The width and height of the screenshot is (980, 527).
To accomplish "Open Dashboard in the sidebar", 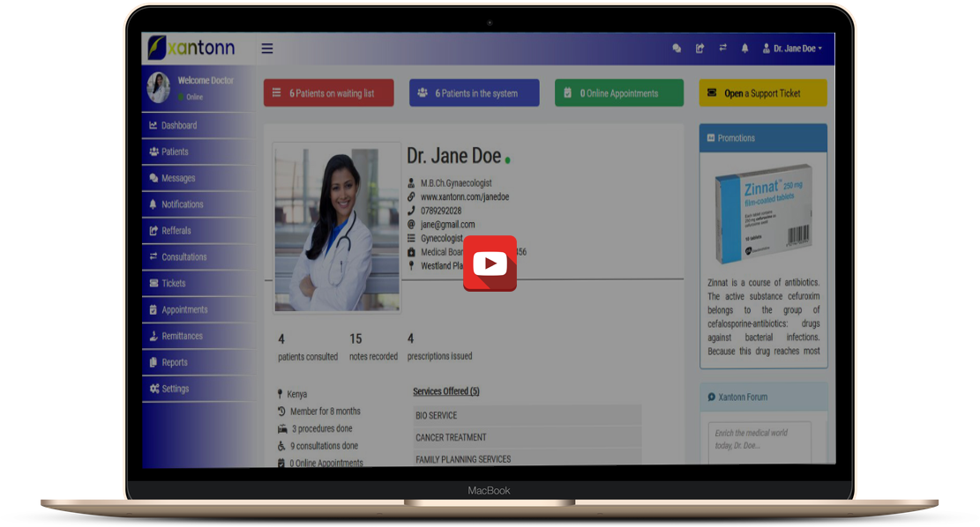I will click(178, 125).
